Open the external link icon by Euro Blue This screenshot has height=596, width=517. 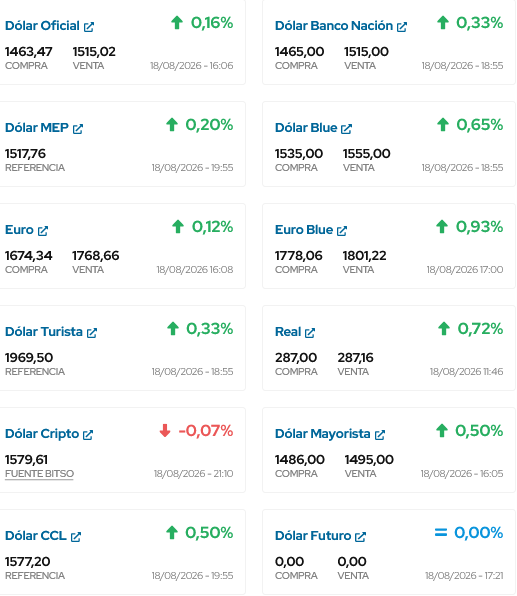coord(342,231)
